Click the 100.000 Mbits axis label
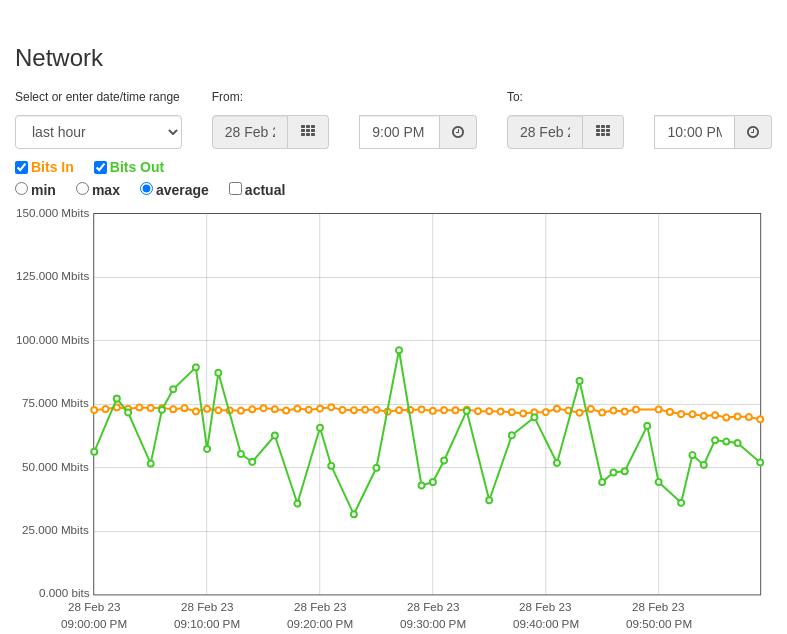This screenshot has width=787, height=634. click(x=52, y=340)
